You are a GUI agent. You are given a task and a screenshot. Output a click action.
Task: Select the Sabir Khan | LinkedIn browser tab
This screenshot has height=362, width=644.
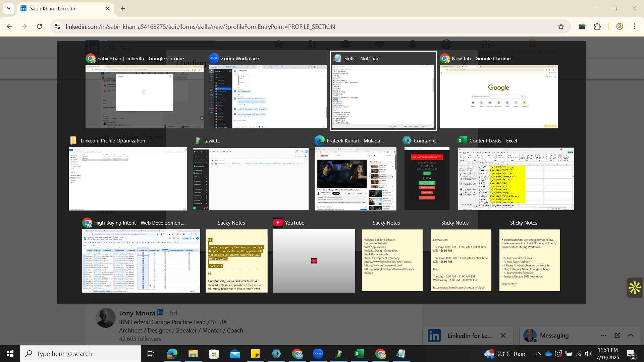point(65,8)
